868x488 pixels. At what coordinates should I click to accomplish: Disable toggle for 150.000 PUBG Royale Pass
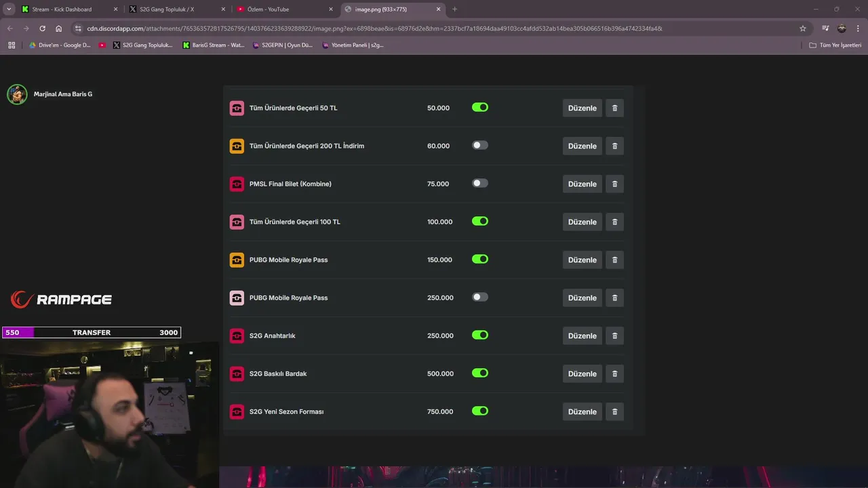480,259
